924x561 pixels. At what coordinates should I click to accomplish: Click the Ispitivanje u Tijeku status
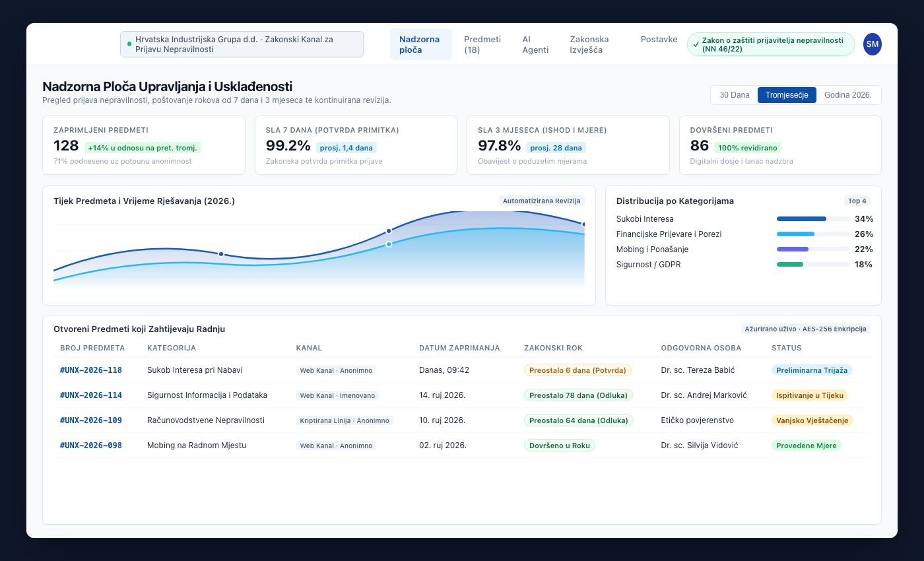click(809, 395)
